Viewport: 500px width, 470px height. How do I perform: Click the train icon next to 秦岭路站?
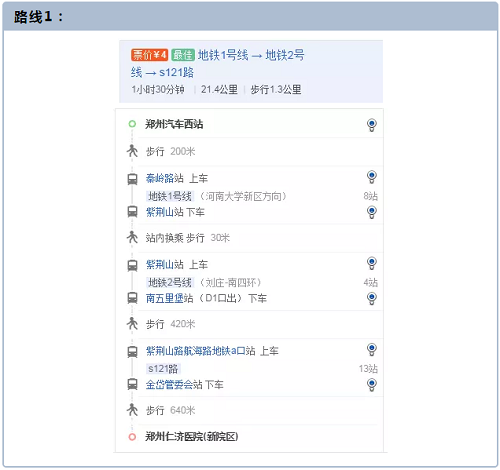[132, 179]
